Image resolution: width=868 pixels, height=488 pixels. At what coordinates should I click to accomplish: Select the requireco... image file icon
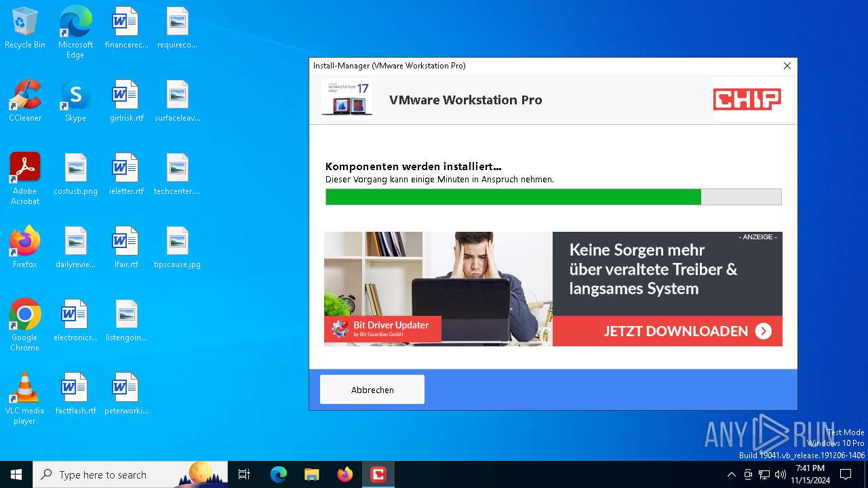(x=177, y=28)
